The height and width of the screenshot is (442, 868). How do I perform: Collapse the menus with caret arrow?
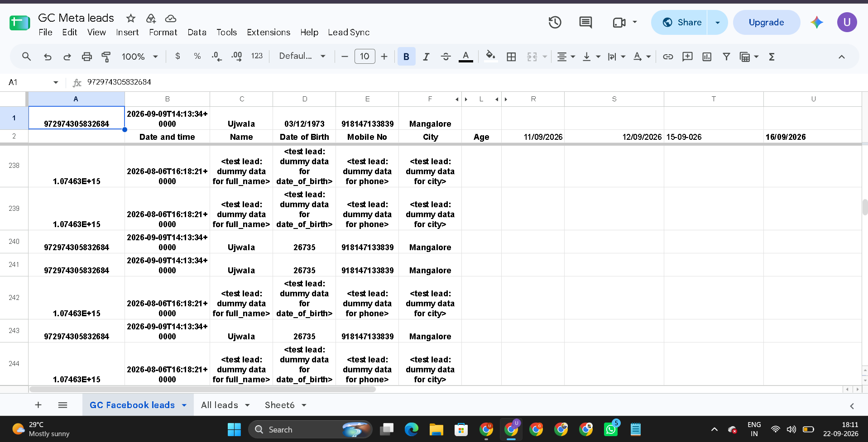[x=842, y=57]
